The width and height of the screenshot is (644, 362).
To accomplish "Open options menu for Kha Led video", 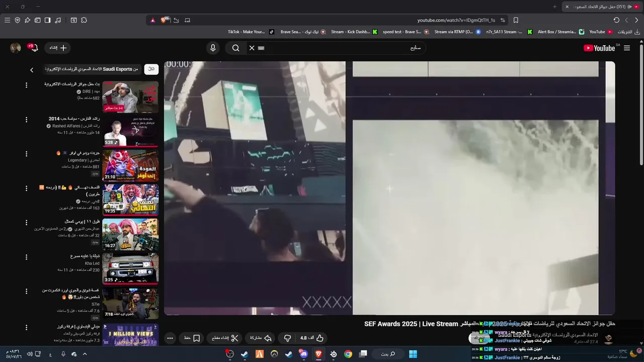I will (x=27, y=257).
